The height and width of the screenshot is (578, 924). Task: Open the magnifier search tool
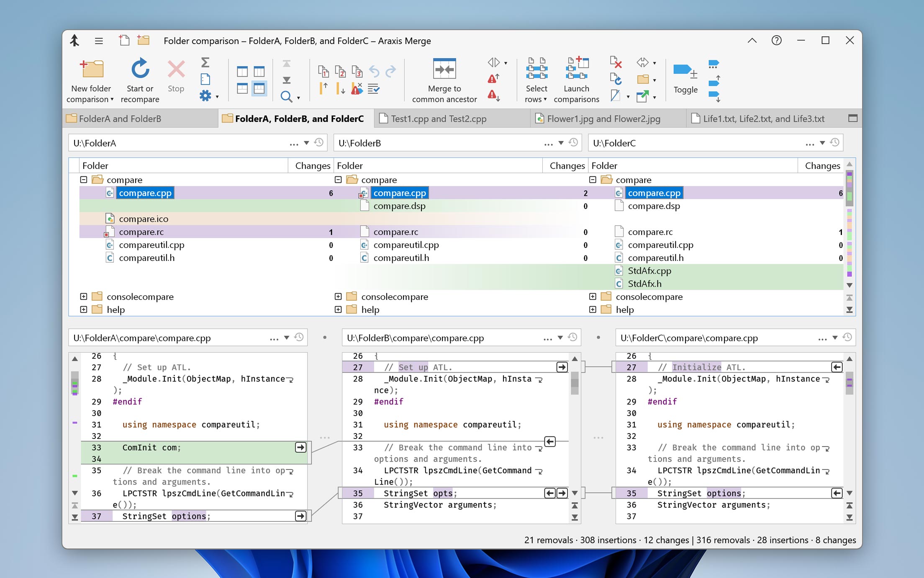coord(286,97)
